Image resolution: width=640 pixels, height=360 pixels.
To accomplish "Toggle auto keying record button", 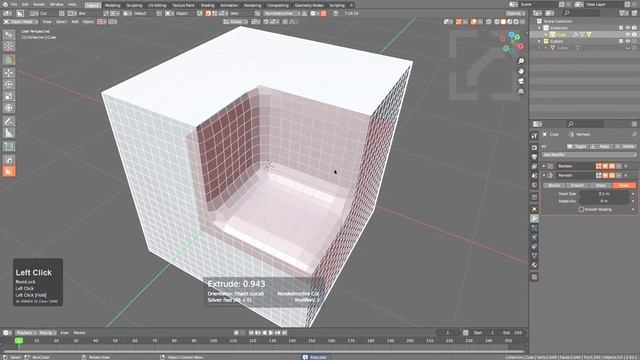I will (x=236, y=333).
